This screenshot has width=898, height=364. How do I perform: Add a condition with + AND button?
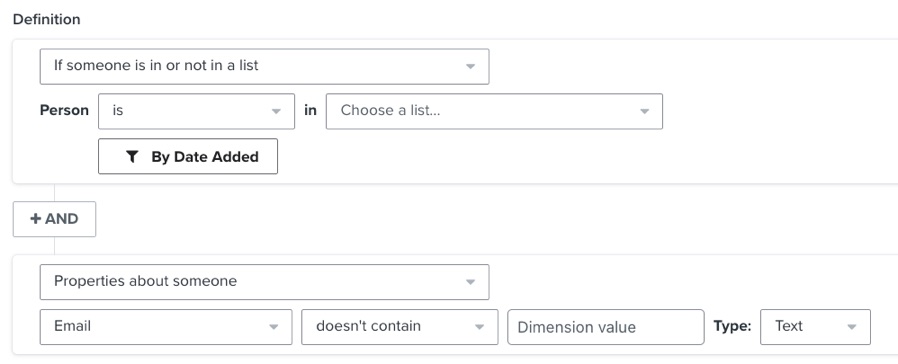click(54, 219)
